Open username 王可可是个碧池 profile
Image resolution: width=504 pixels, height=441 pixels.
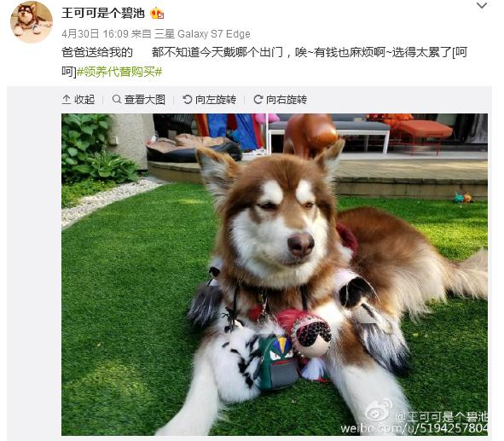(103, 13)
